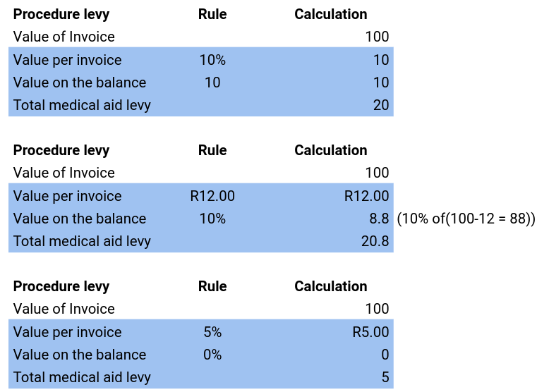Click the third table's total value 5
The height and width of the screenshot is (392, 549).
(385, 377)
